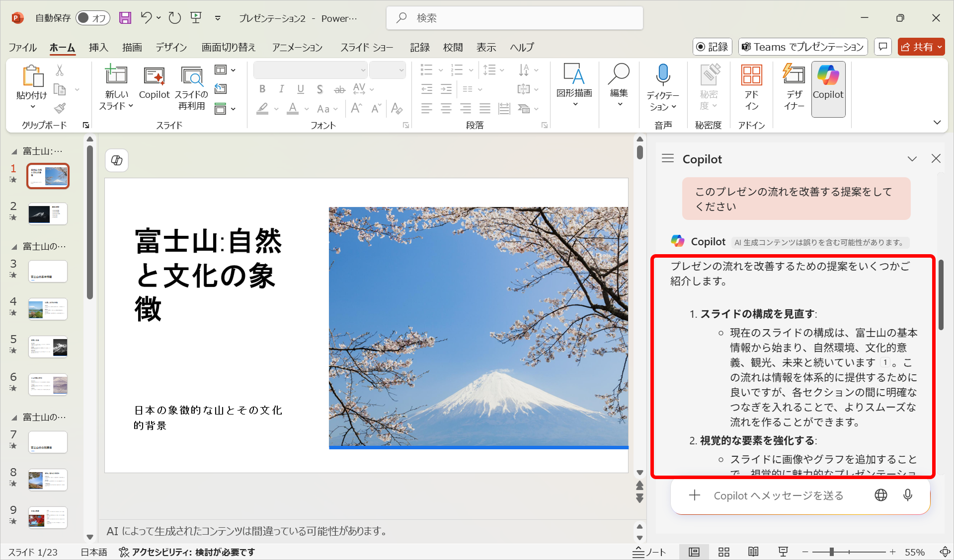954x560 pixels.
Task: Open the font size combo box
Action: click(x=387, y=70)
